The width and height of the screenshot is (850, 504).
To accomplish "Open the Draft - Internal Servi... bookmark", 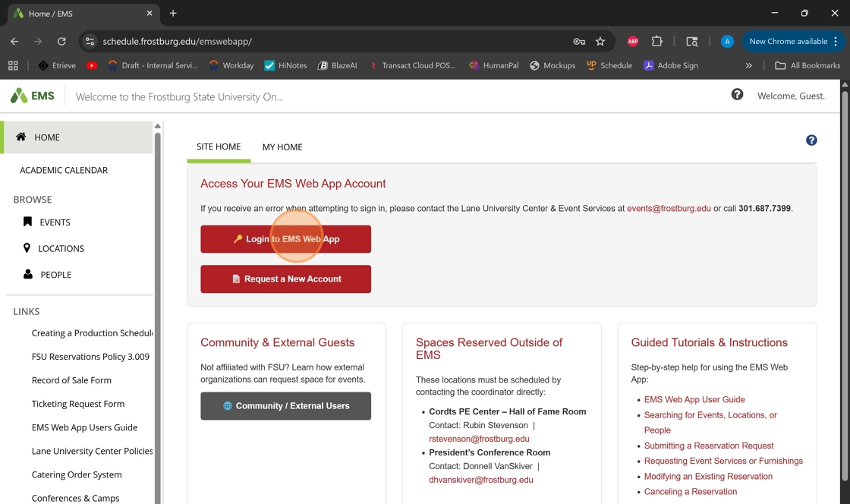I will coord(153,65).
